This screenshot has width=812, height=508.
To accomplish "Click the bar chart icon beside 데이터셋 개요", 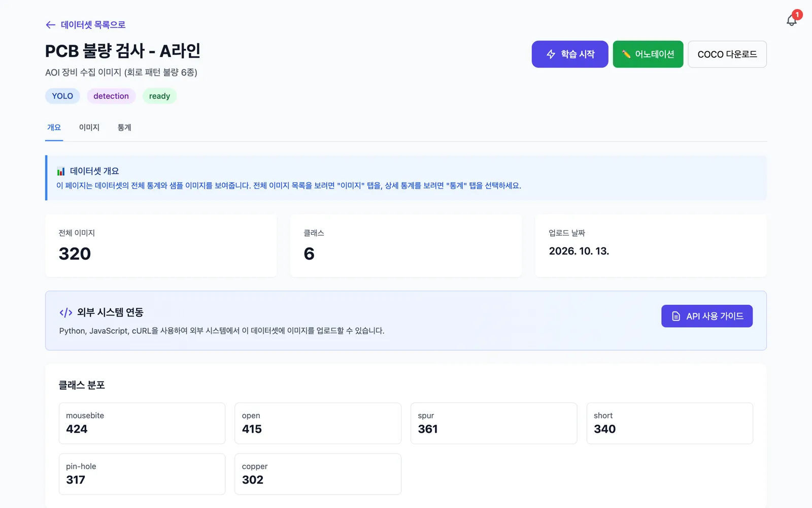I will [x=61, y=171].
